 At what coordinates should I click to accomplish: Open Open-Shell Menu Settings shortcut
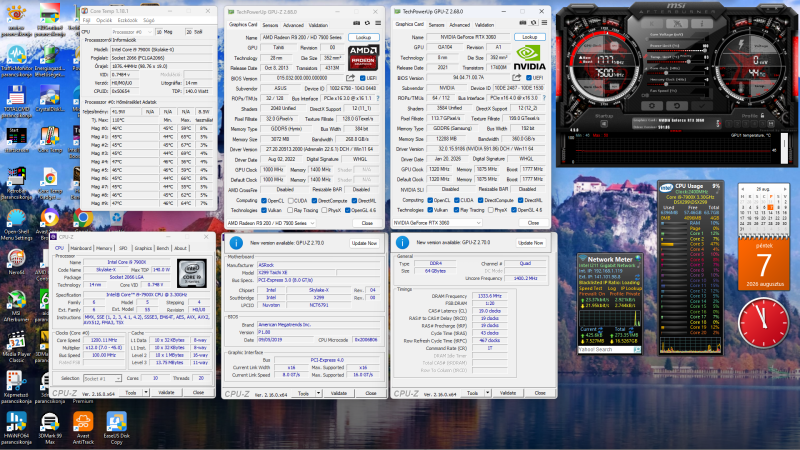[x=16, y=224]
